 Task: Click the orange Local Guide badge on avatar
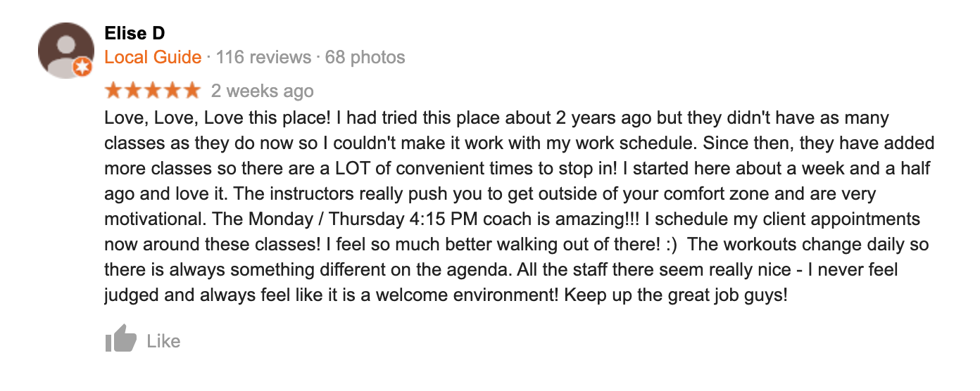[x=83, y=68]
